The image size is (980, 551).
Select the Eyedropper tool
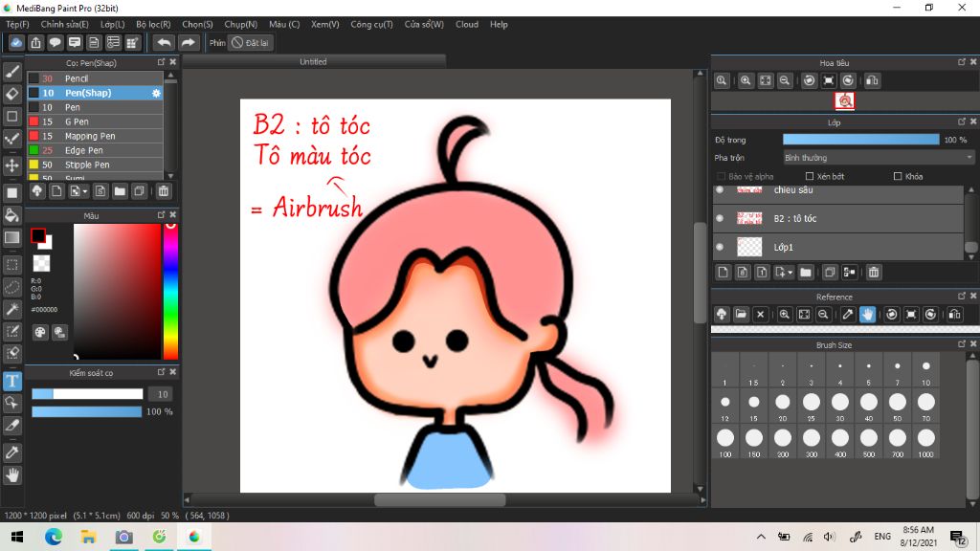12,451
